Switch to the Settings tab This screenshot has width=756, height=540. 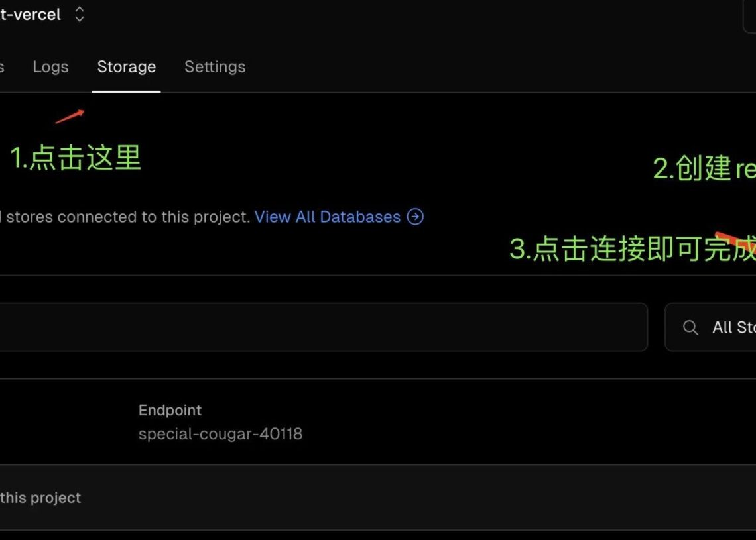pos(214,66)
